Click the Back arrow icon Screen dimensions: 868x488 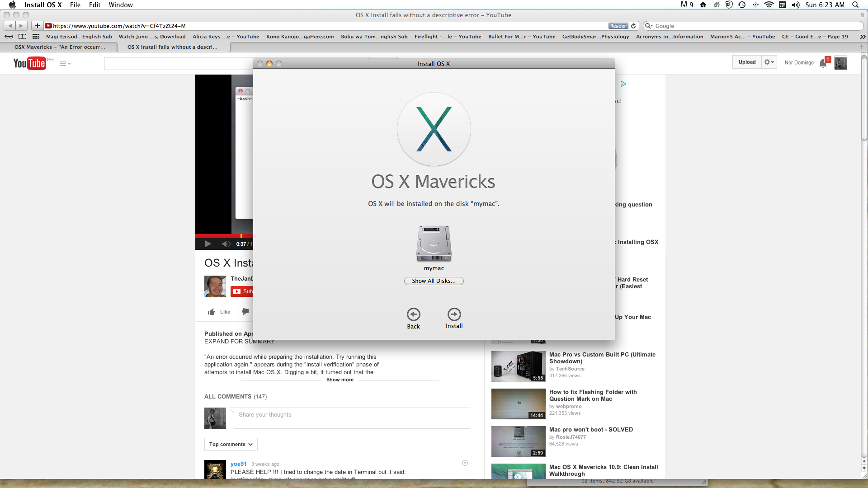pyautogui.click(x=413, y=314)
